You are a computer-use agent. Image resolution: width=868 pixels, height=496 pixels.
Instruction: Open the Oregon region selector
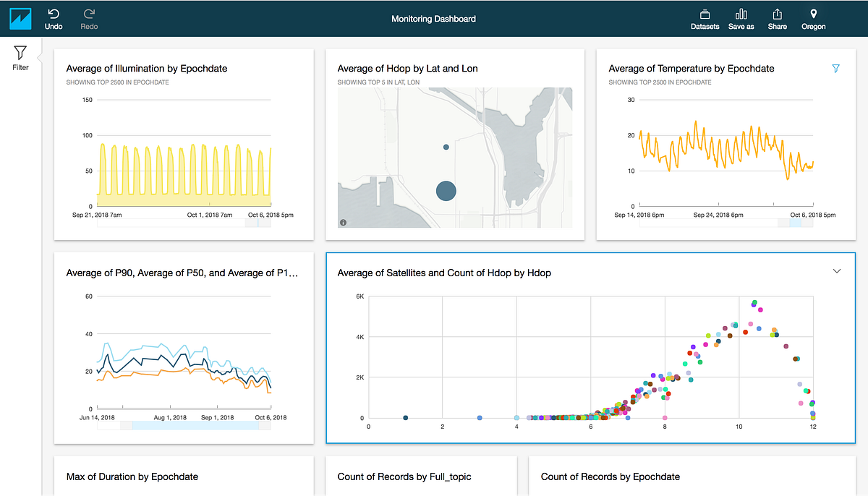coord(813,18)
